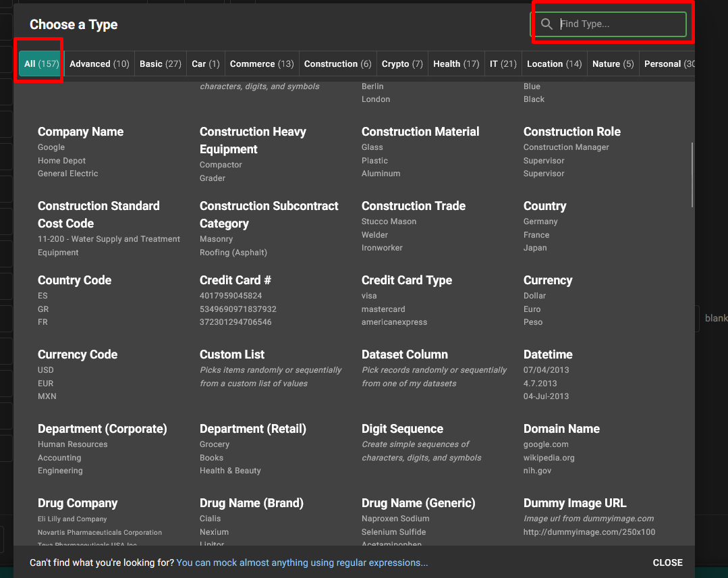Open the Crypto (7) tab
The image size is (728, 578).
click(x=402, y=63)
